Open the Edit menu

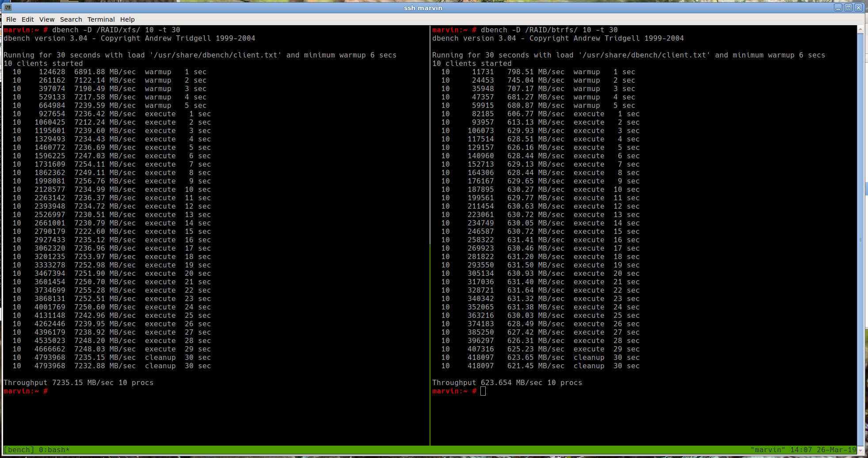coord(28,19)
